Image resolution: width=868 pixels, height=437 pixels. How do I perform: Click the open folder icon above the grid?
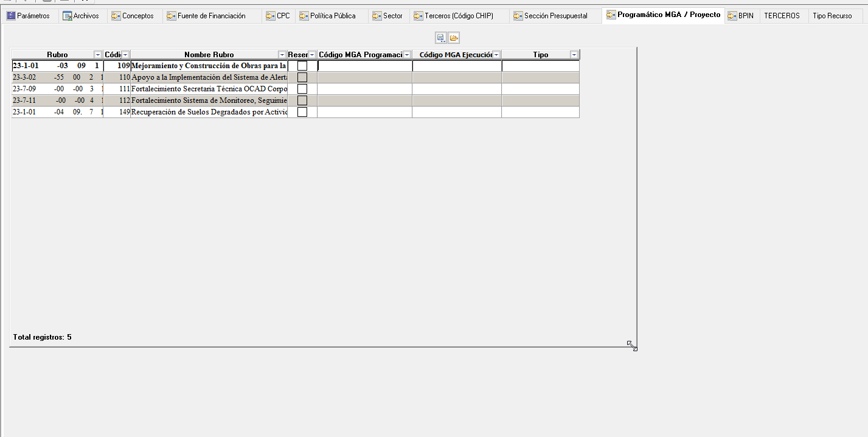click(454, 38)
